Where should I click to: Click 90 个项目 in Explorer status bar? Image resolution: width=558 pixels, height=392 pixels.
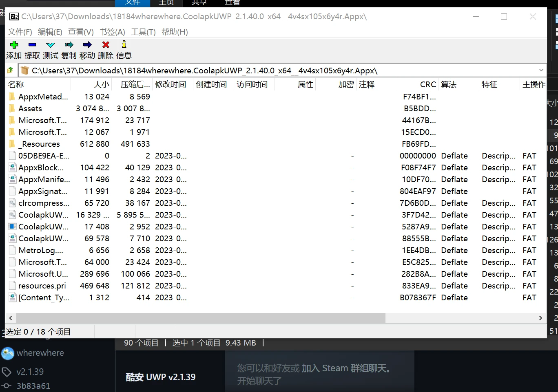(141, 343)
